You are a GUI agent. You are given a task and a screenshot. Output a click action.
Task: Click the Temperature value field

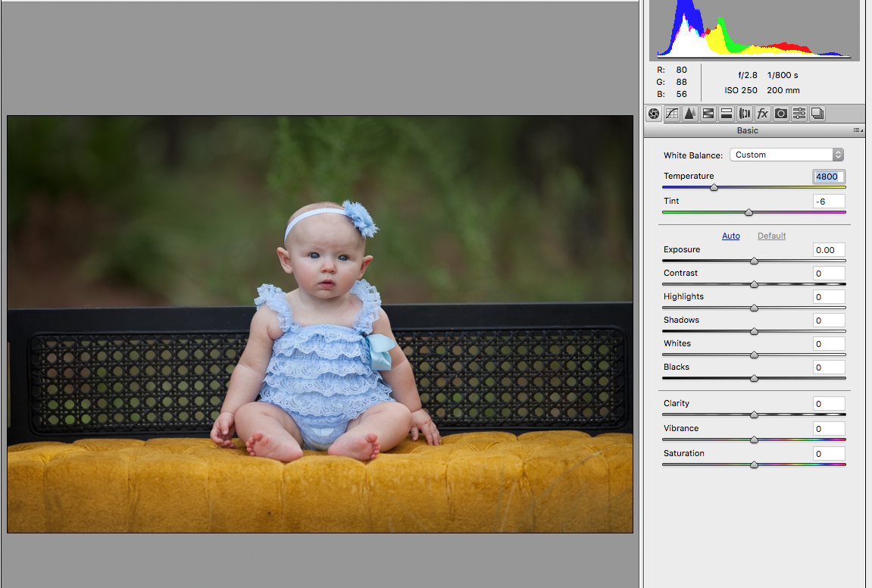coord(829,177)
